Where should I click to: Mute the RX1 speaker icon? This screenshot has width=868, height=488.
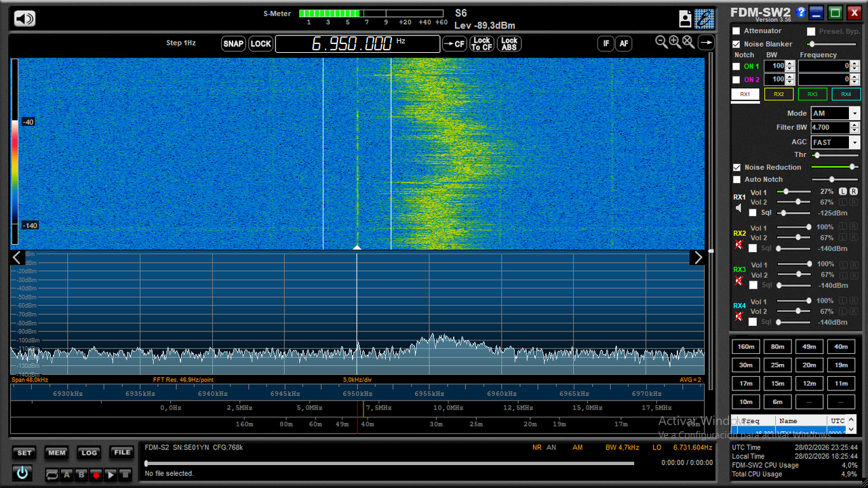(x=739, y=208)
